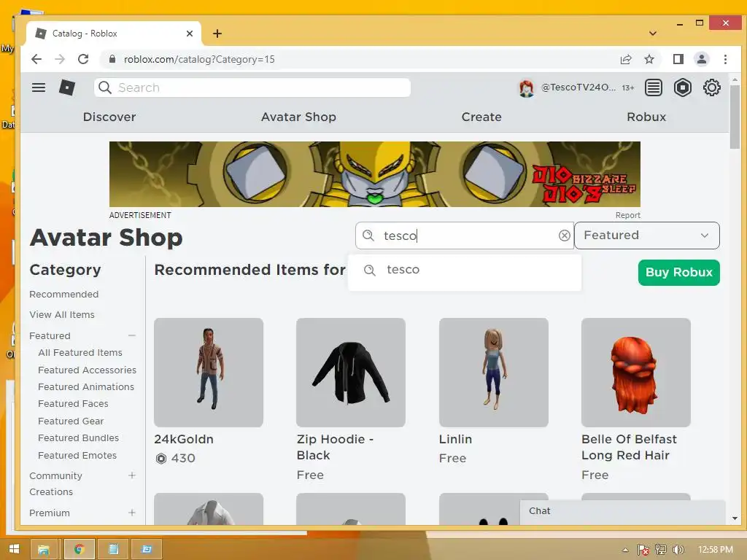Open the settings gear icon
747x560 pixels.
(x=712, y=87)
